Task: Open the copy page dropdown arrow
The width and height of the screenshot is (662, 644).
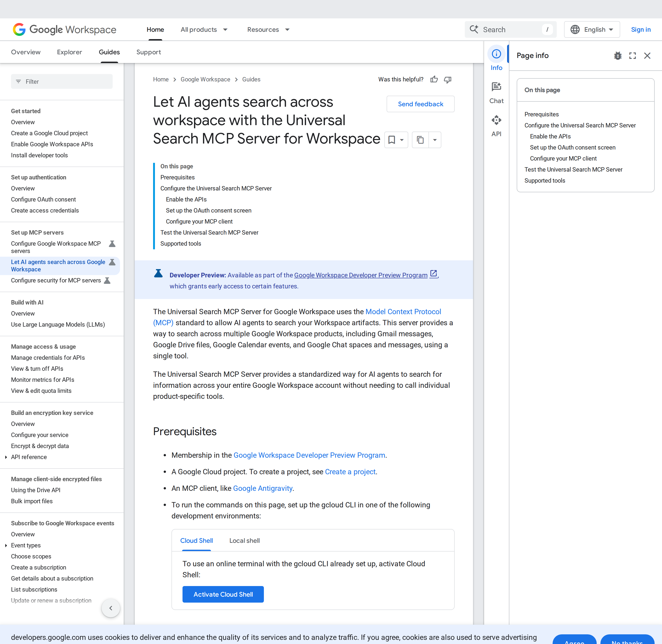Action: [x=435, y=140]
